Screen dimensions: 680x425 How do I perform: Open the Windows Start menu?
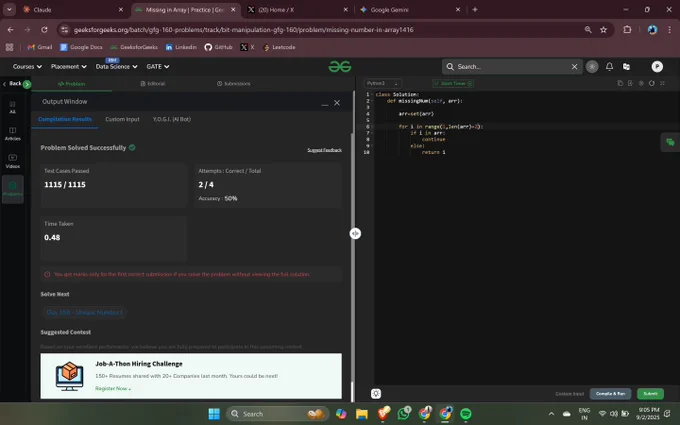click(214, 414)
